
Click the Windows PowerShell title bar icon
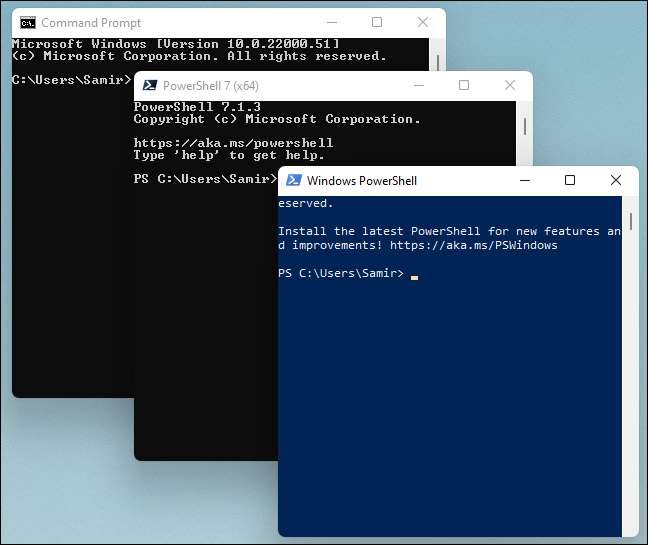pyautogui.click(x=293, y=180)
